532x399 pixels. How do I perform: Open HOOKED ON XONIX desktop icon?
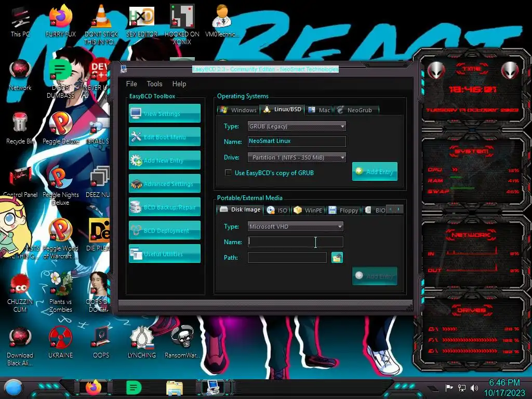182,25
